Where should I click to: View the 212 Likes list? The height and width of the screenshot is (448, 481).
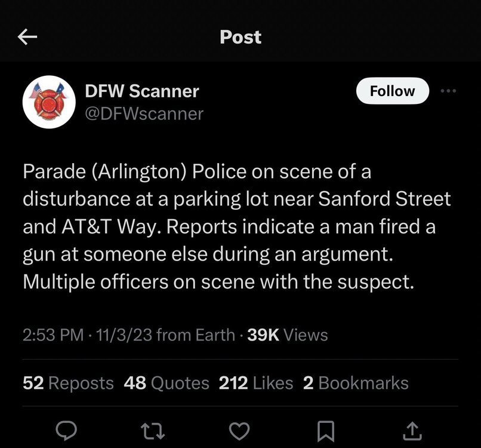(x=256, y=383)
